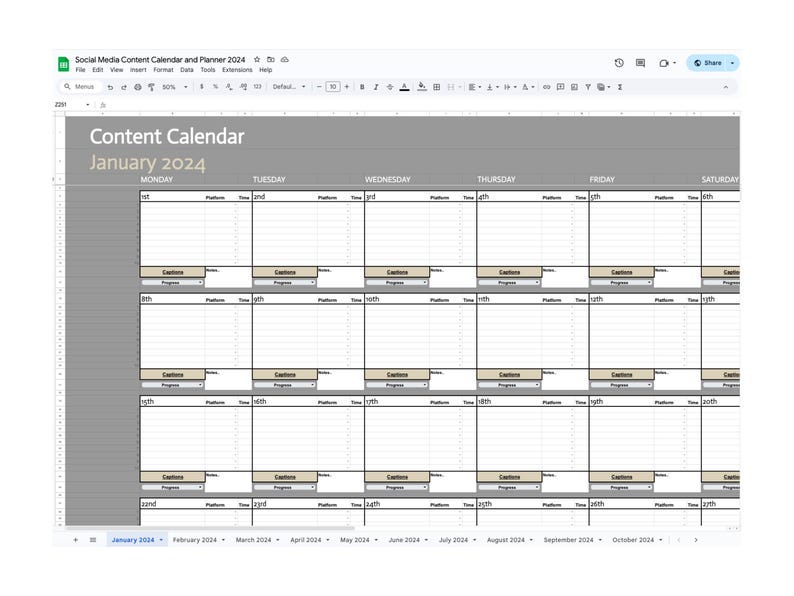Viewport: 794px width, 596px height.
Task: Open vertical align dropdown
Action: pos(492,87)
